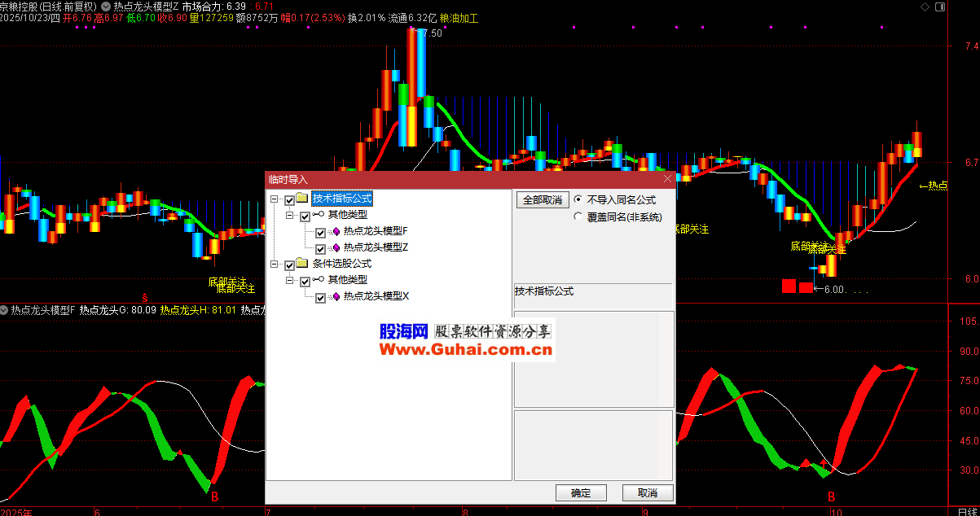The image size is (980, 516).
Task: Click the 取消 button in dialog
Action: tap(648, 492)
